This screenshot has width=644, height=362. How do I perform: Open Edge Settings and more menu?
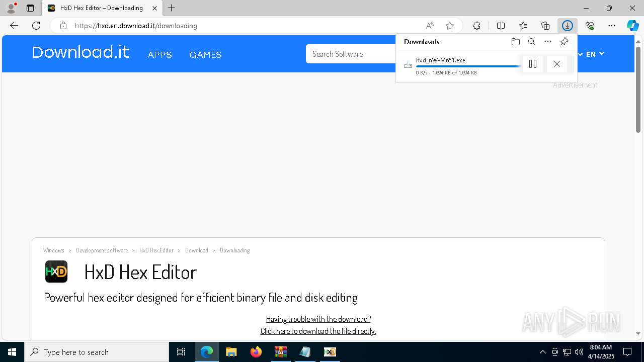(x=612, y=26)
